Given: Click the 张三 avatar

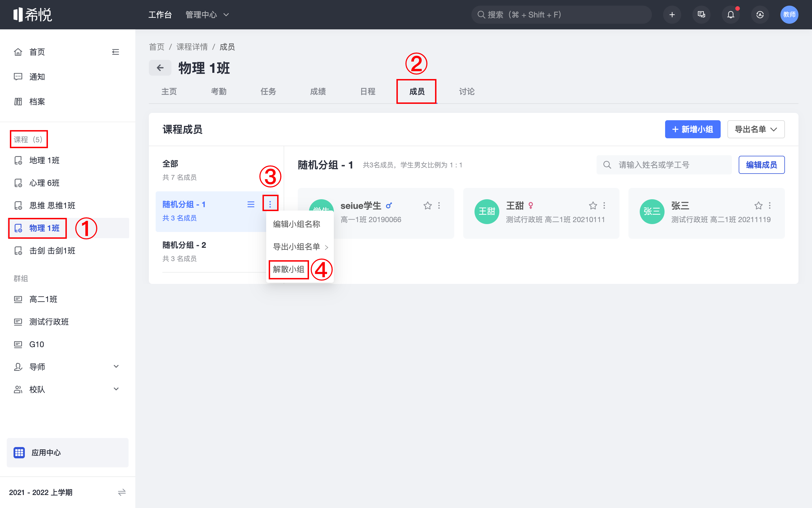Looking at the screenshot, I should click(x=652, y=211).
